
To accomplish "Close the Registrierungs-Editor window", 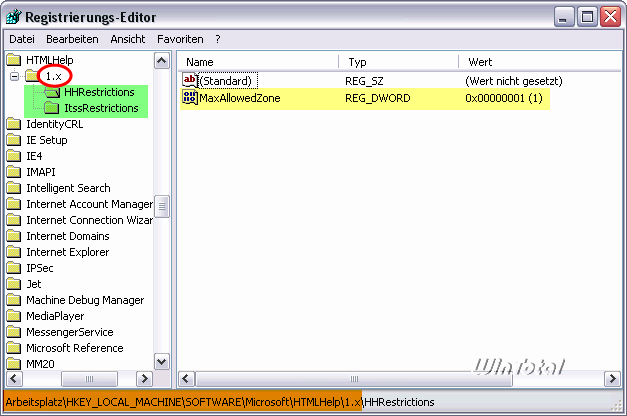I will pyautogui.click(x=611, y=17).
